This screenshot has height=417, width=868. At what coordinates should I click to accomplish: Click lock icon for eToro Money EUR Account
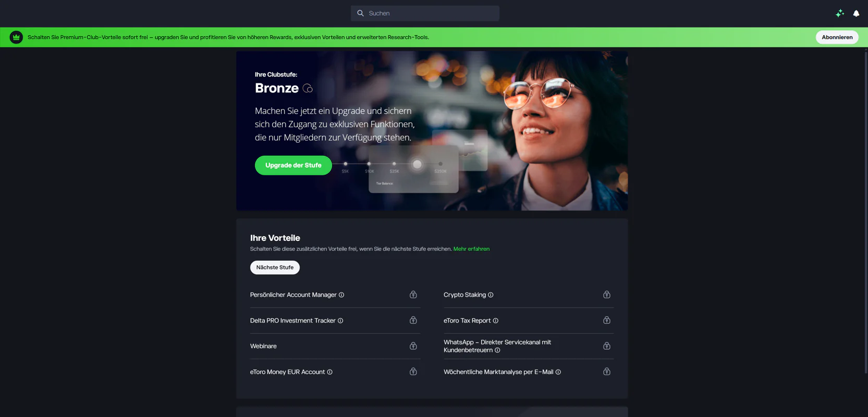(413, 372)
